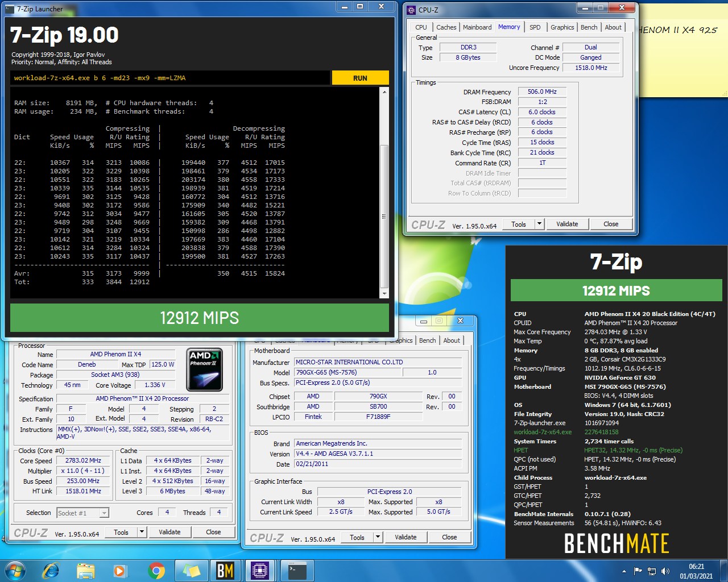Maximize the 7-Zip Launcher window
Viewport: 728px width, 582px height.
pos(359,7)
